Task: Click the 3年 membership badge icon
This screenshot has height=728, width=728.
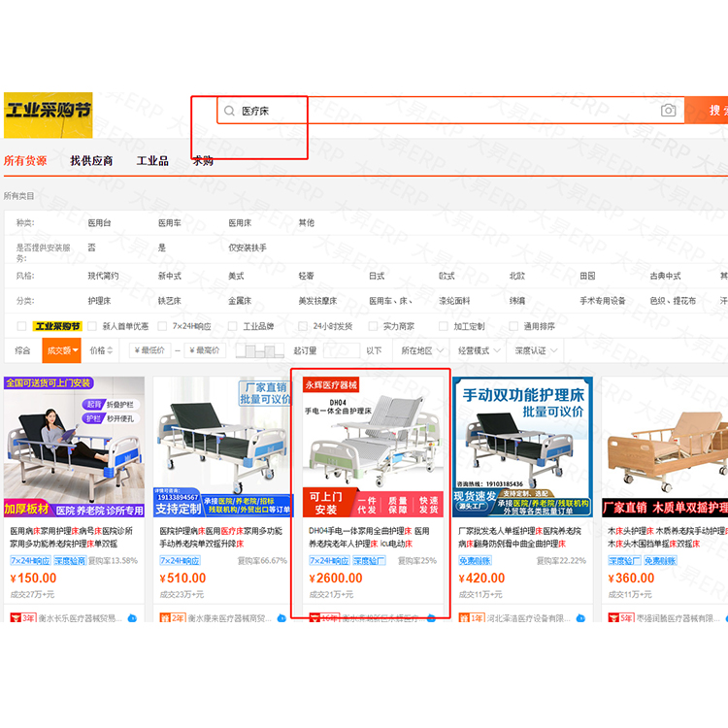Action: (x=22, y=618)
